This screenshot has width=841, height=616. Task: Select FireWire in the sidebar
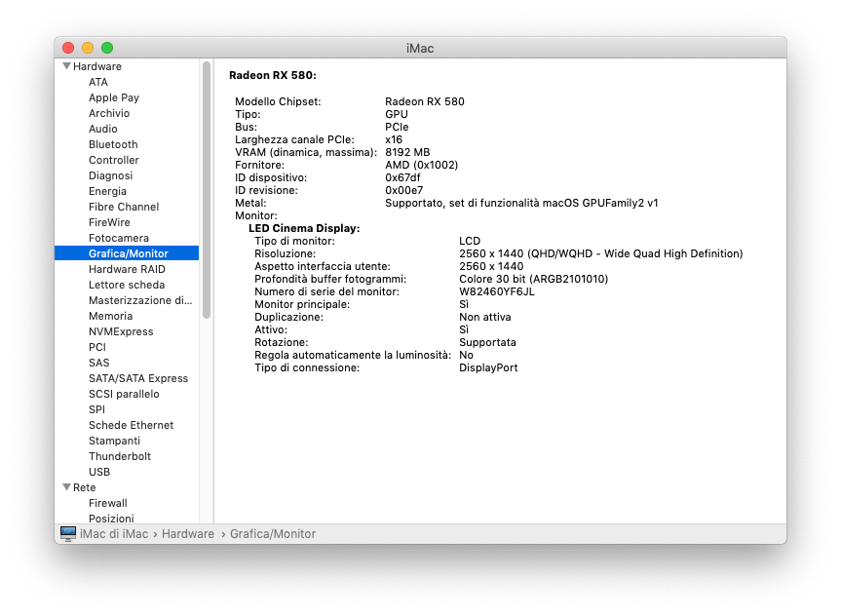(109, 222)
